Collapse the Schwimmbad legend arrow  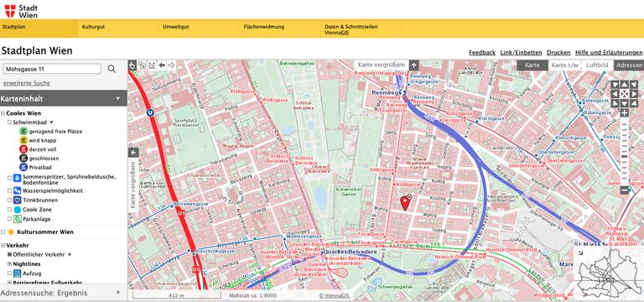pyautogui.click(x=51, y=122)
